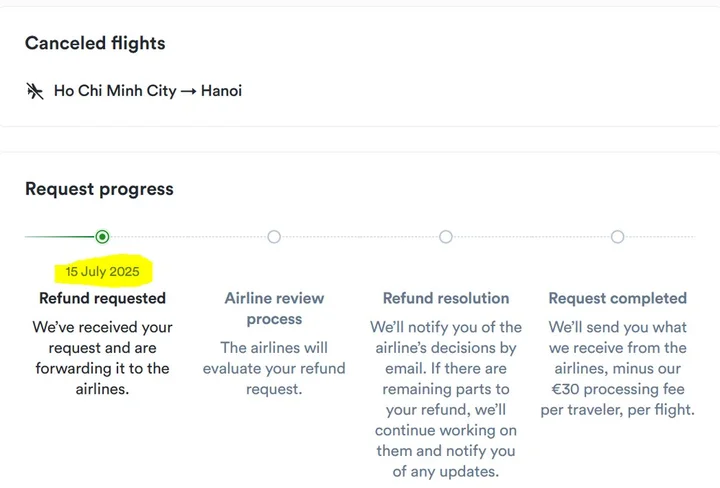The image size is (720, 488).
Task: Select the green Refund requested step marker
Action: point(102,237)
